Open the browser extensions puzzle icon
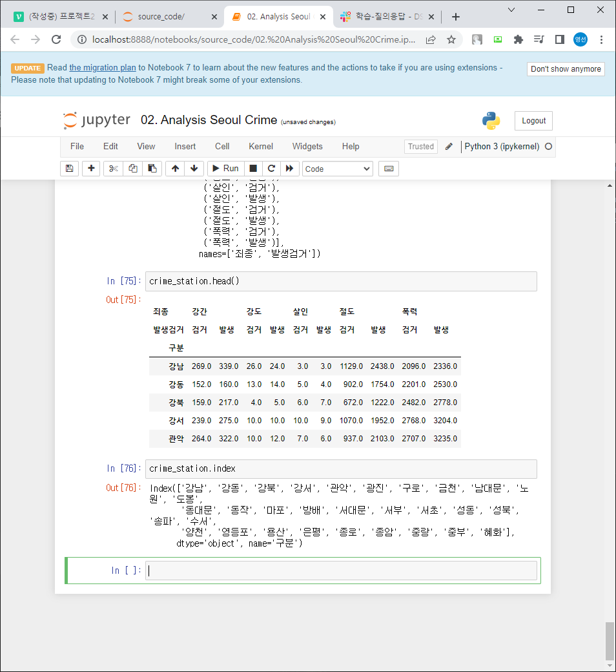Viewport: 616px width, 672px height. (x=518, y=39)
